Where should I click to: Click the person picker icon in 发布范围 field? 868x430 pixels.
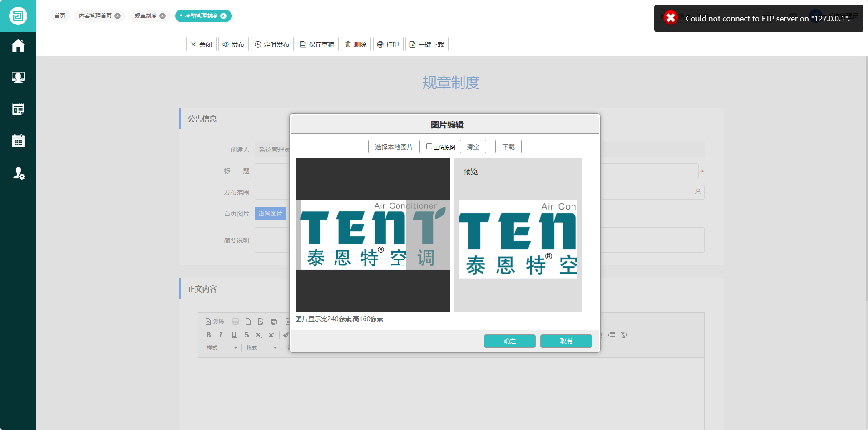[x=698, y=192]
